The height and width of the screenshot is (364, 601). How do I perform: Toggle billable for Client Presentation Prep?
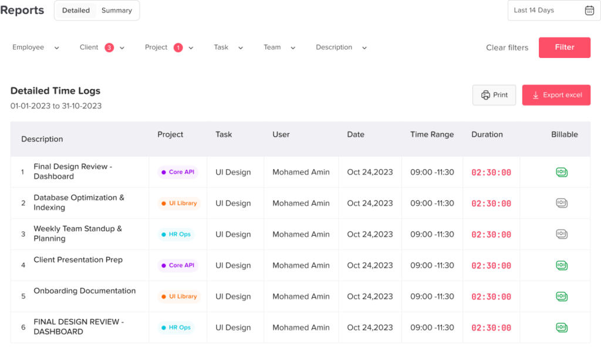tap(562, 266)
